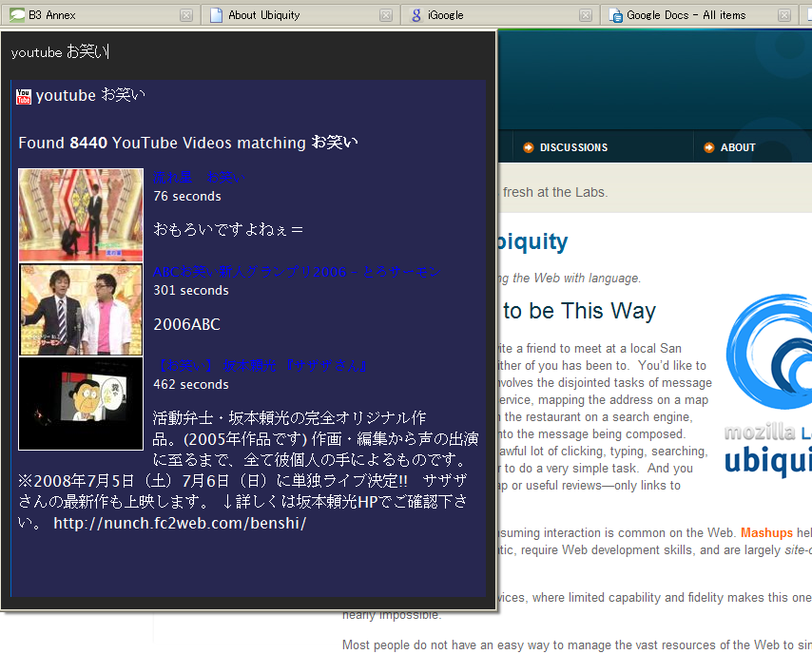Close the iGoogle tab
Image resolution: width=812 pixels, height=654 pixels.
(586, 15)
